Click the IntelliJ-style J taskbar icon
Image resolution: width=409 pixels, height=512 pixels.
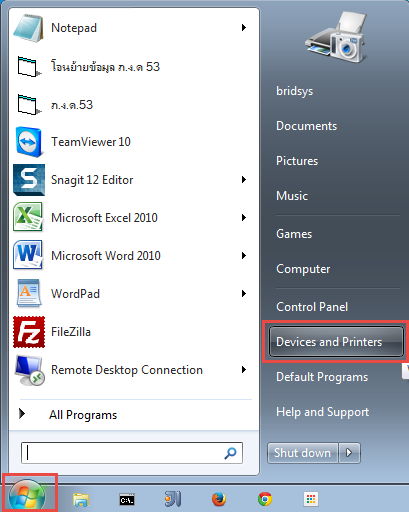pos(173,499)
